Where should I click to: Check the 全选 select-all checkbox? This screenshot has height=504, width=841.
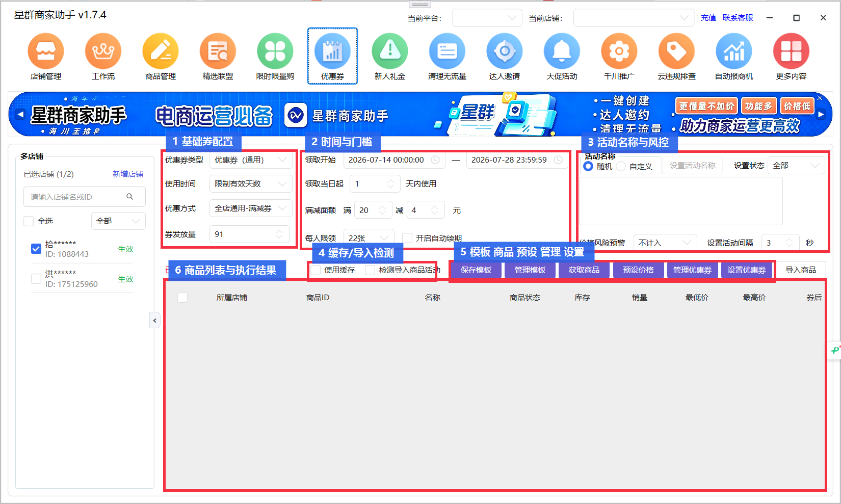(x=29, y=221)
